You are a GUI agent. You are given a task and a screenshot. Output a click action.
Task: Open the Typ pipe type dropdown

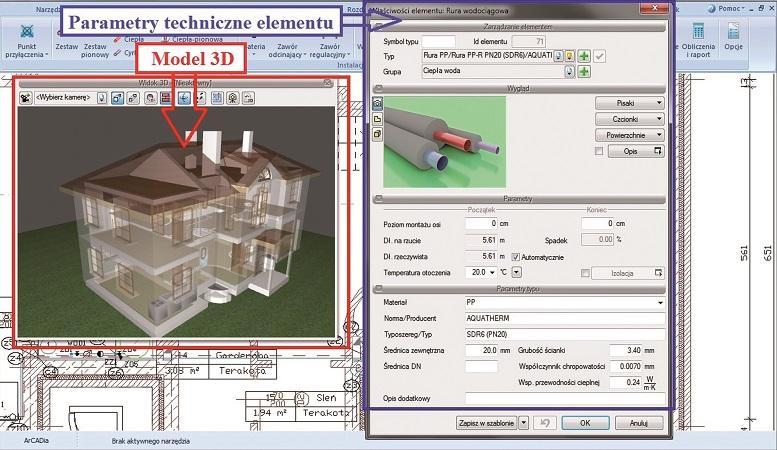point(558,56)
